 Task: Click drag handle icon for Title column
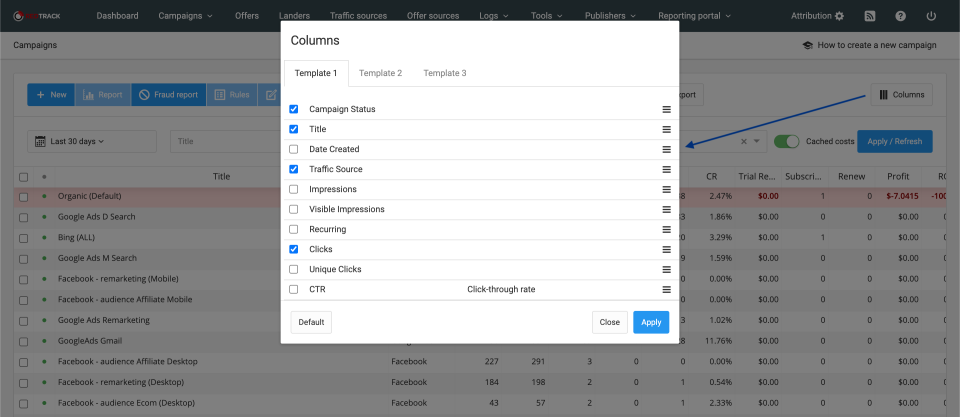pos(666,129)
